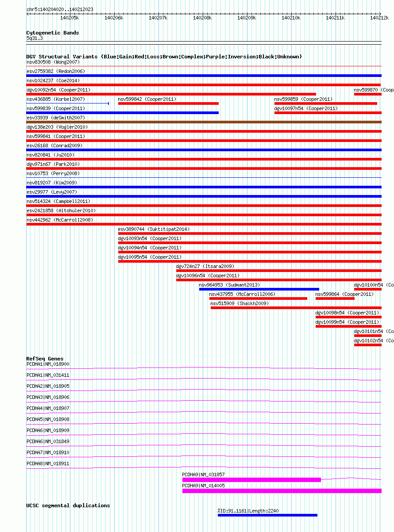Click the dgv10101n54 variant label
The image size is (394, 532).
[374, 331]
